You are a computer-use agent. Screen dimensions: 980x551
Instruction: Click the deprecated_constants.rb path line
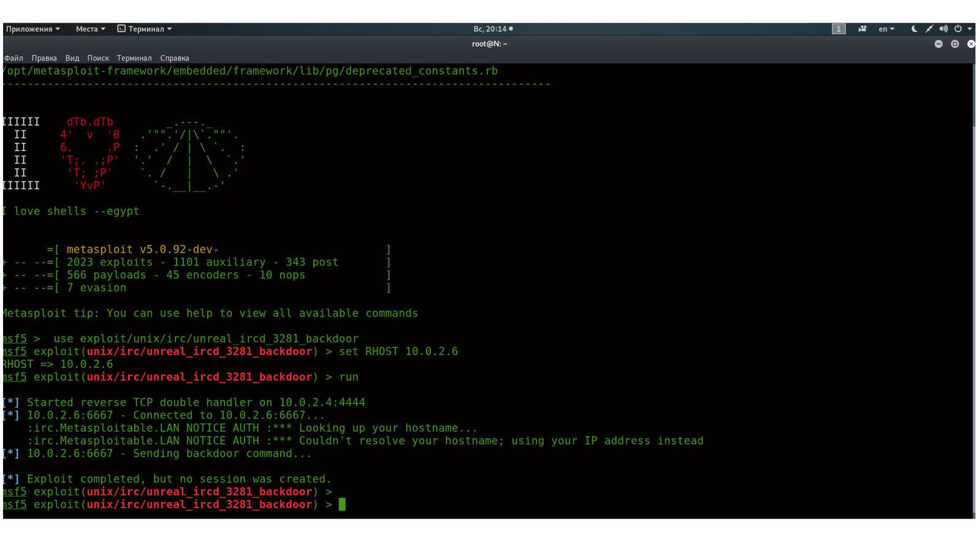point(250,71)
